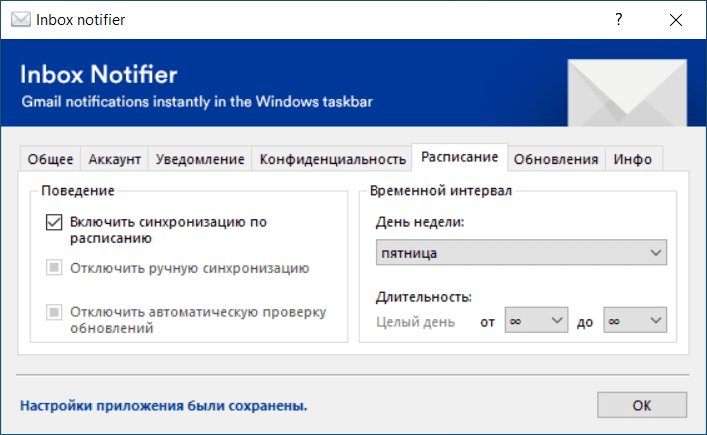The height and width of the screenshot is (435, 707).
Task: Toggle 'Отключить автоматическую проверку обновлений' checkbox
Action: tap(54, 312)
